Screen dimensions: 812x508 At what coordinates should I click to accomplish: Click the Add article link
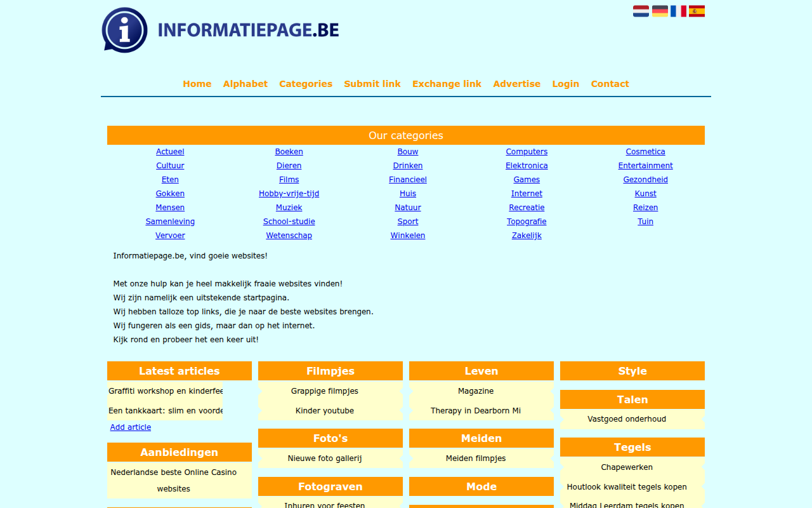tap(131, 427)
